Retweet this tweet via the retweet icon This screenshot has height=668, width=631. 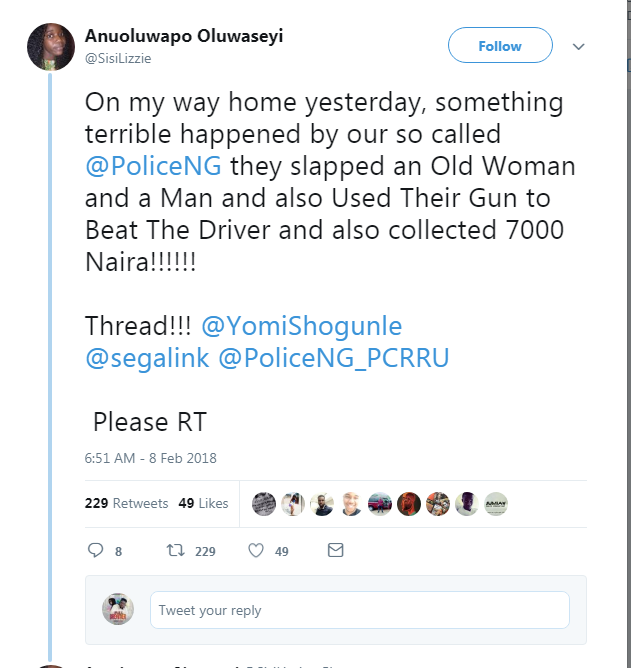173,550
